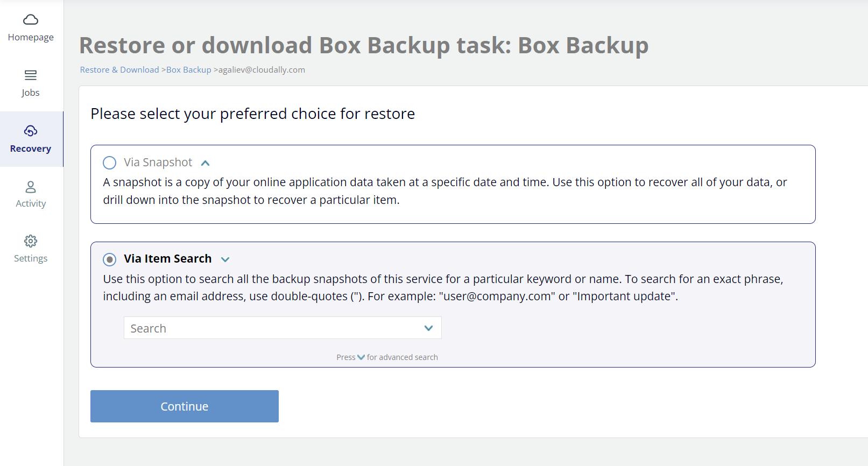Click the chevron in 'Press for advanced search' hint

point(361,357)
